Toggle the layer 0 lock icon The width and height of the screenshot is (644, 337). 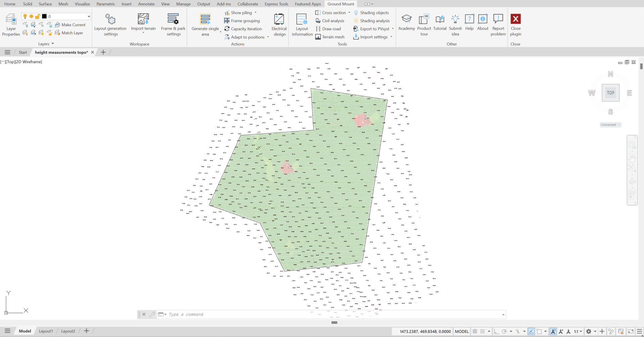click(38, 16)
